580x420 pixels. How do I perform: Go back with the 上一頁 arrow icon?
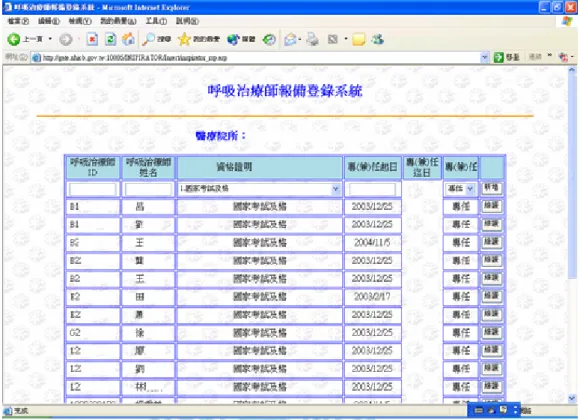pyautogui.click(x=14, y=39)
